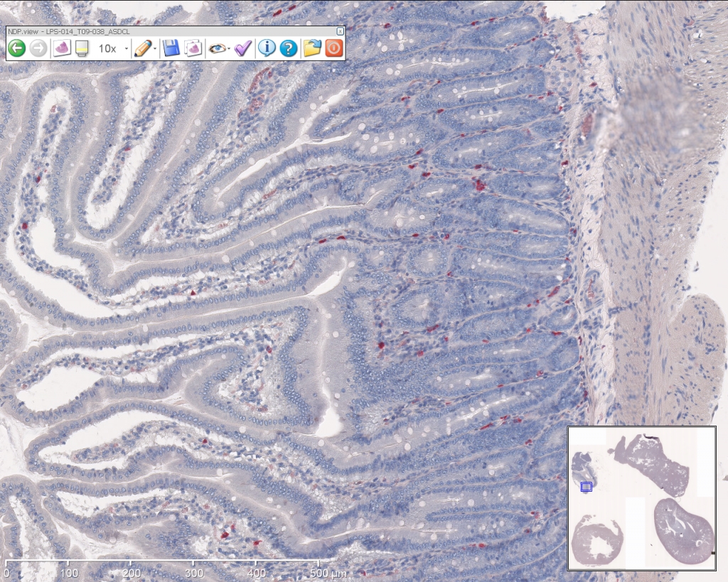
Task: Open the slide image icon in toolbar
Action: pos(61,48)
